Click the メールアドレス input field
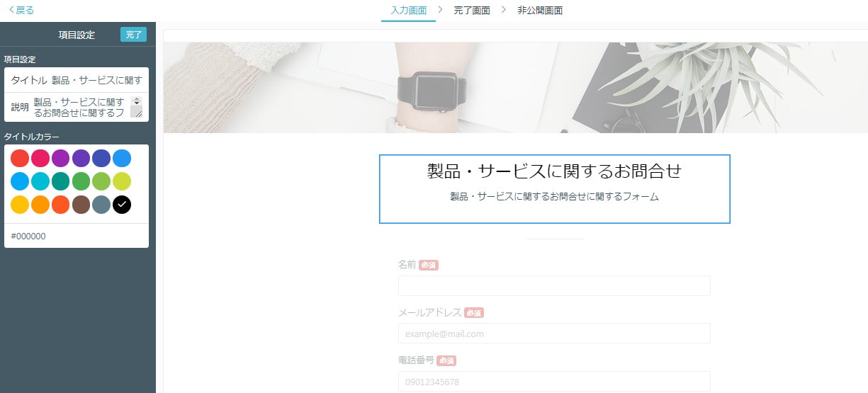 (x=554, y=334)
